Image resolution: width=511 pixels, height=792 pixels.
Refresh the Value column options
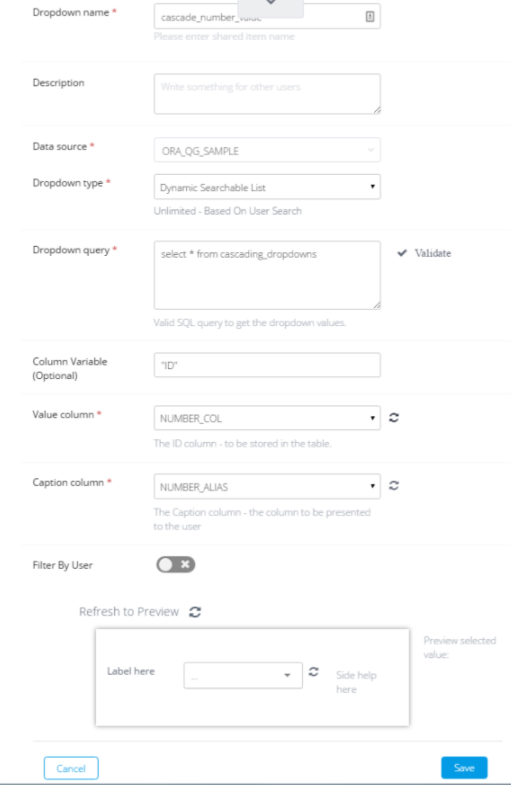[394, 418]
